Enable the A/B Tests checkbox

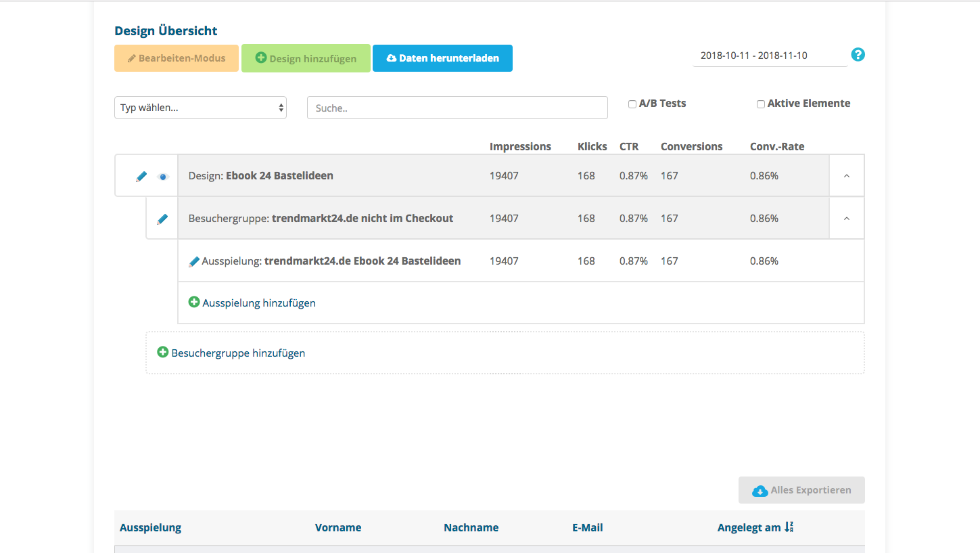tap(632, 104)
